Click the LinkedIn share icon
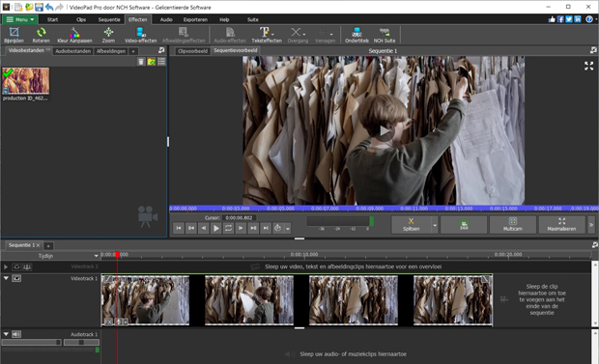The height and width of the screenshot is (364, 599). pos(578,19)
